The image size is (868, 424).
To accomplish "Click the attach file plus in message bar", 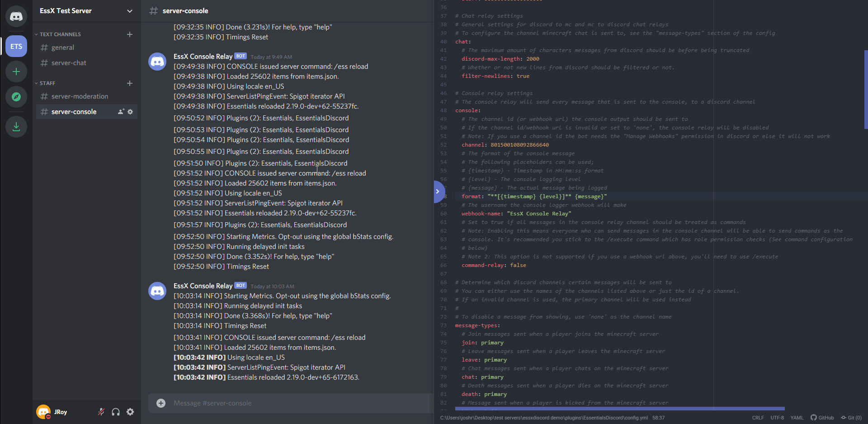I will coord(160,403).
